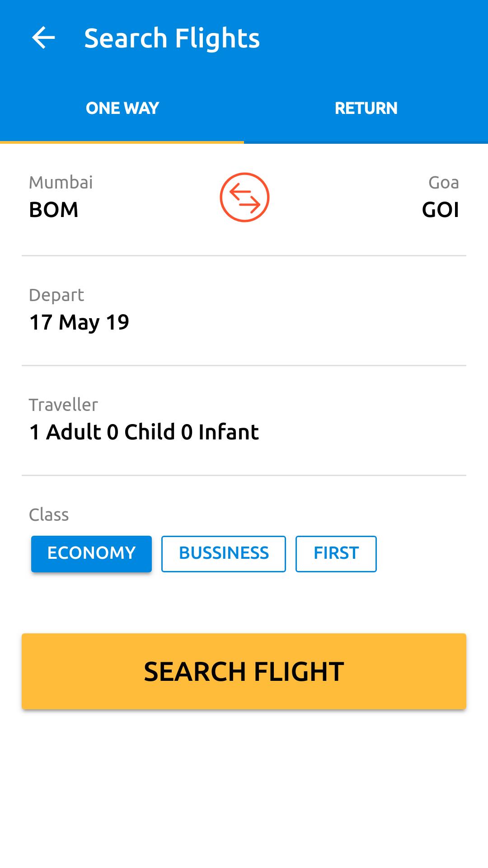
Task: Tap the BOM airport code
Action: (x=54, y=210)
